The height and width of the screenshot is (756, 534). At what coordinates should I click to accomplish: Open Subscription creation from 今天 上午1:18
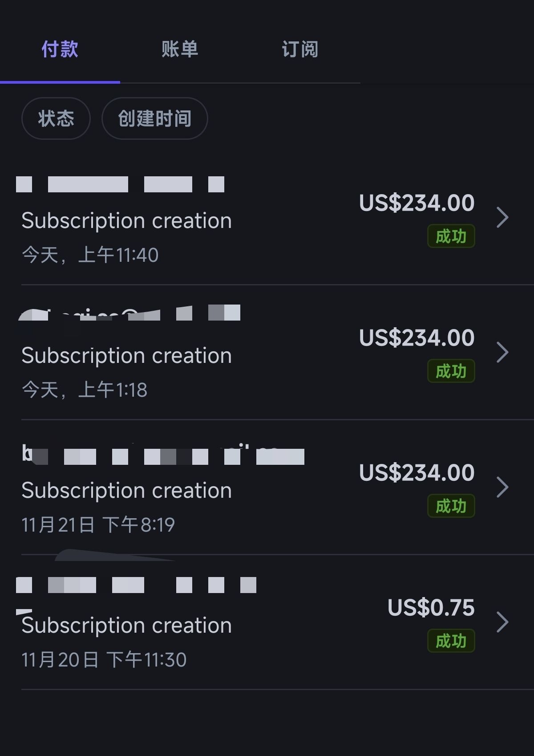pyautogui.click(x=127, y=356)
